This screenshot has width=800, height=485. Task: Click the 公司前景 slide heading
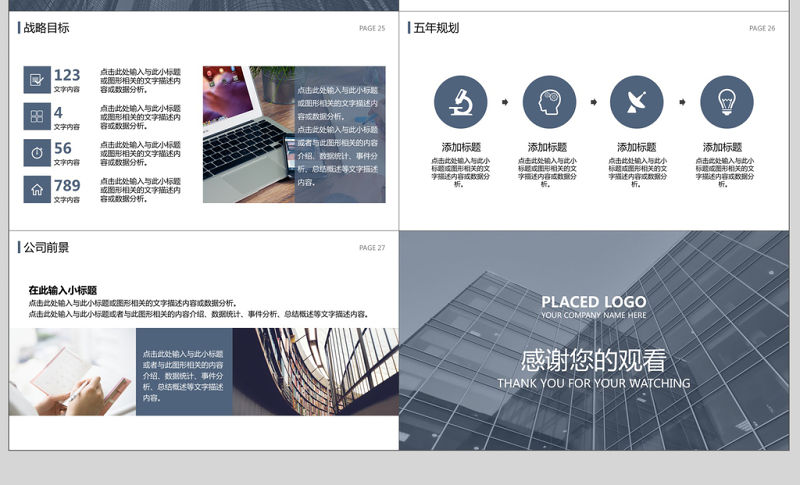coord(46,247)
